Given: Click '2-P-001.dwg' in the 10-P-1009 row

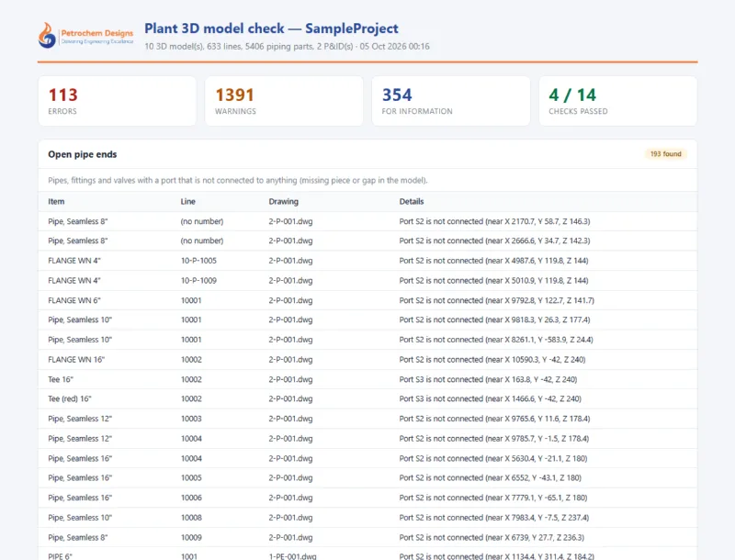Looking at the screenshot, I should (x=290, y=281).
